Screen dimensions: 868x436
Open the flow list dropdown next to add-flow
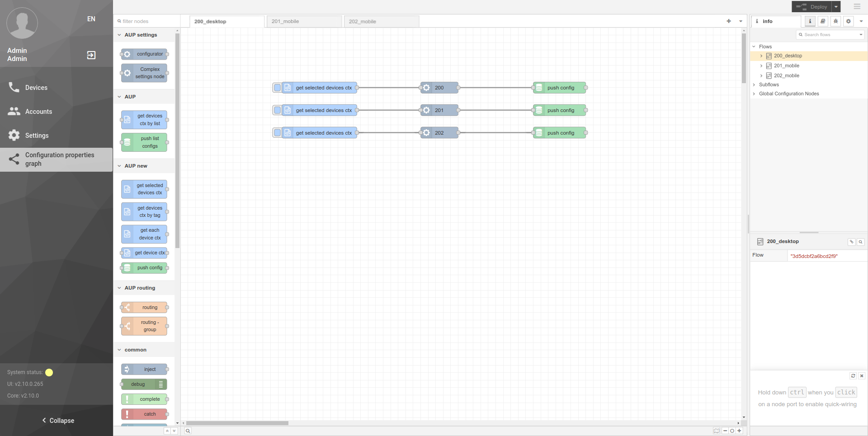(x=741, y=21)
